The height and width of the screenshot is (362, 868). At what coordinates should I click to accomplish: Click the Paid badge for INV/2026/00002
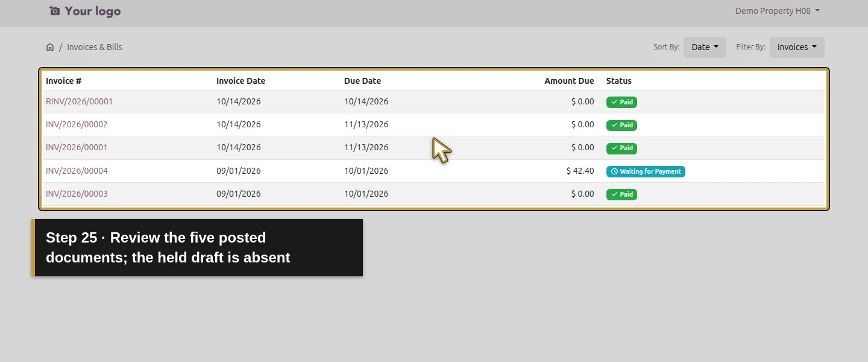621,125
